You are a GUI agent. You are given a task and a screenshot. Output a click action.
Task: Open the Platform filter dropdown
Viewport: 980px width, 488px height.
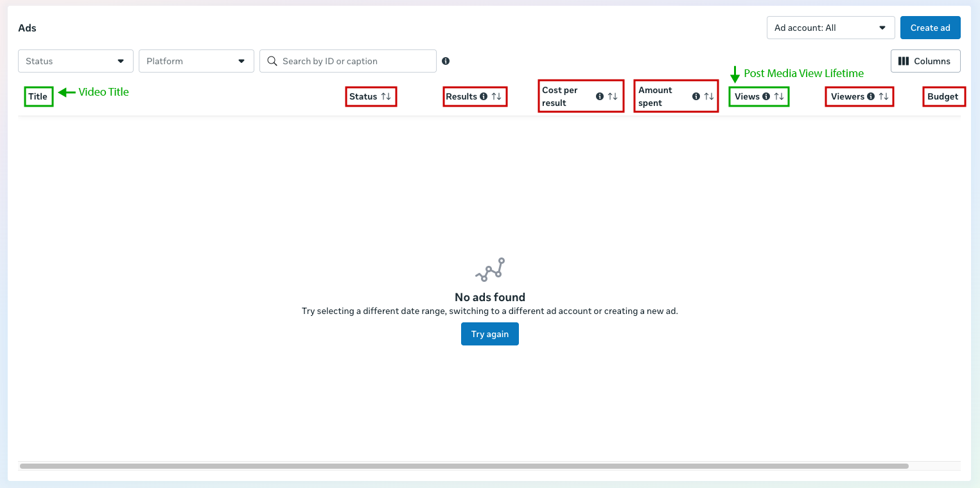197,61
